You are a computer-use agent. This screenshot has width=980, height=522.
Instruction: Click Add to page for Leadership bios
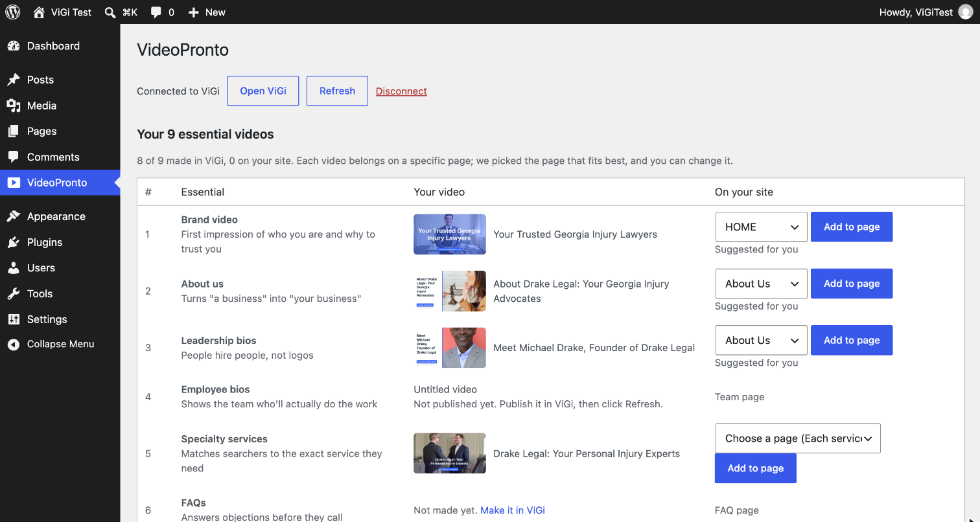click(x=852, y=340)
